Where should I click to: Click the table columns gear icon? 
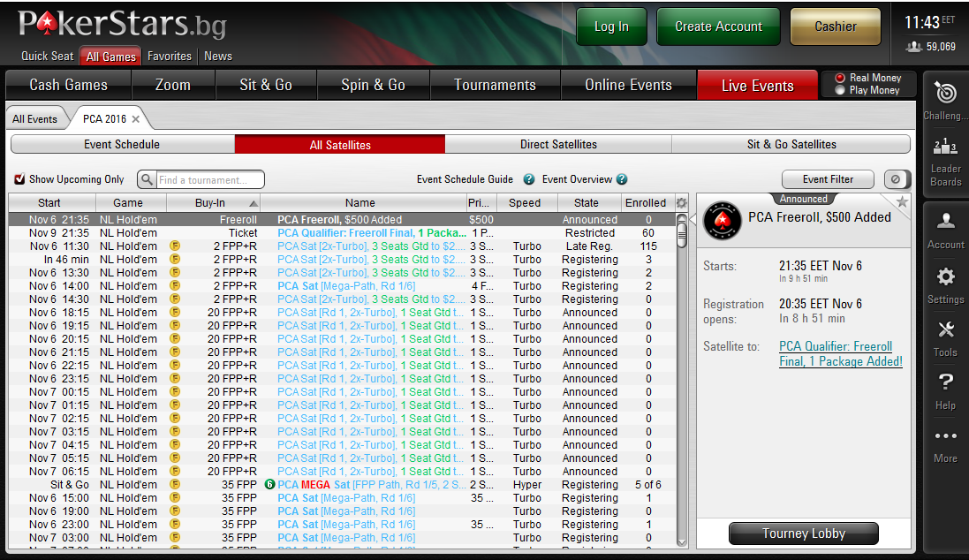click(682, 203)
